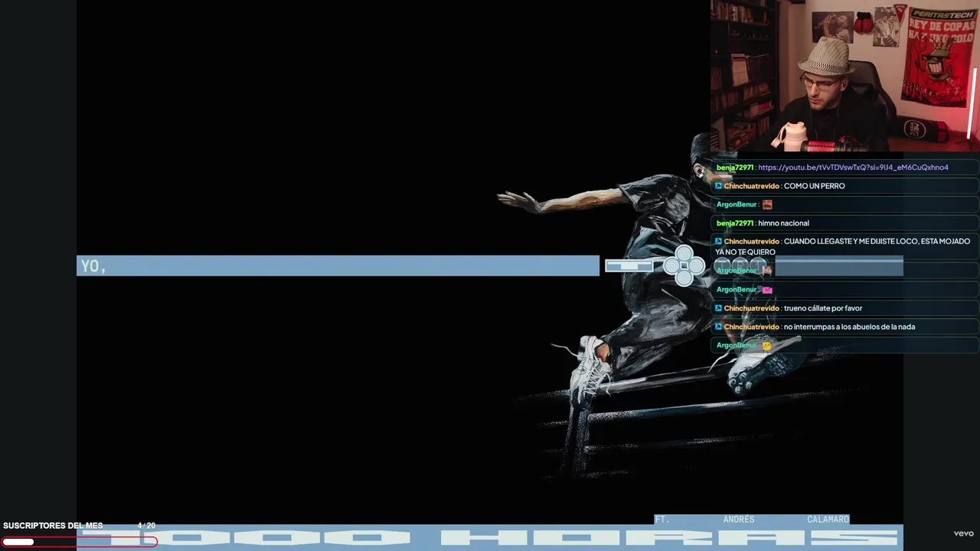This screenshot has width=980, height=551.
Task: Click the circular cluster graphic on the video
Action: 684,266
